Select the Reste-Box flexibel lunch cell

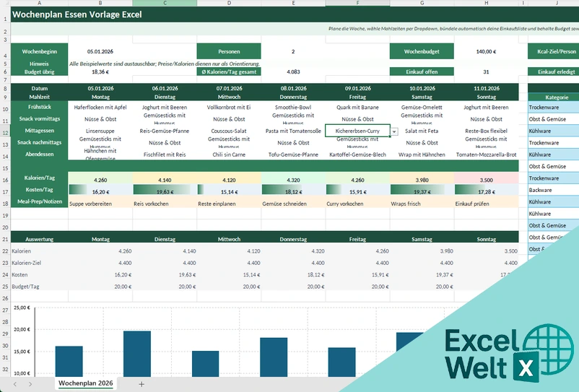(x=487, y=131)
